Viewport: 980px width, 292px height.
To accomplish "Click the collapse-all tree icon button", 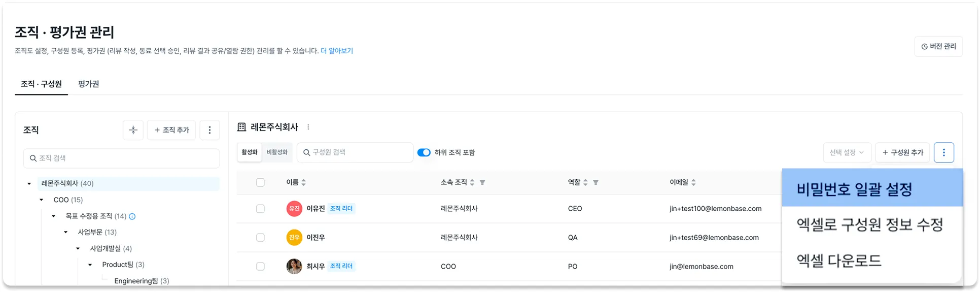I will tap(133, 130).
